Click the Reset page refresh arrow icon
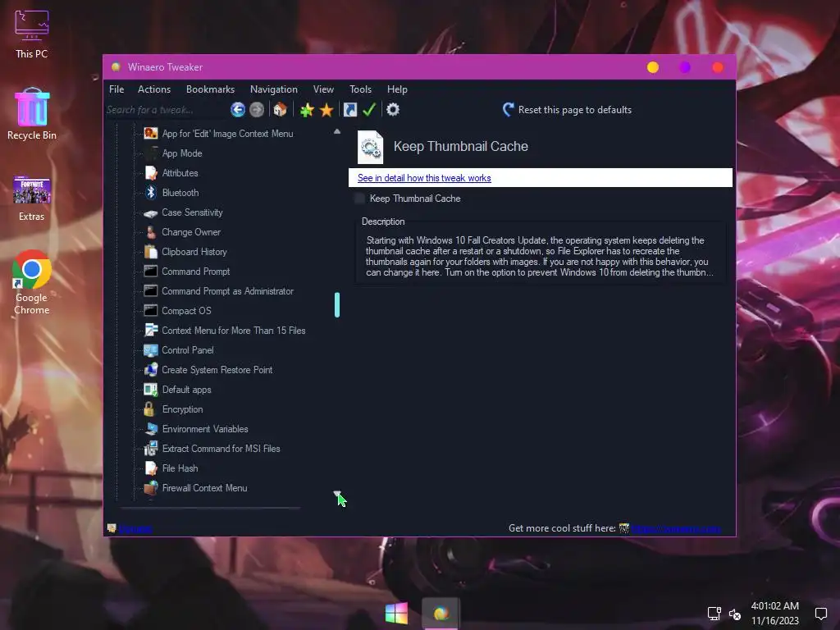Screen dimensions: 840x630 point(509,110)
